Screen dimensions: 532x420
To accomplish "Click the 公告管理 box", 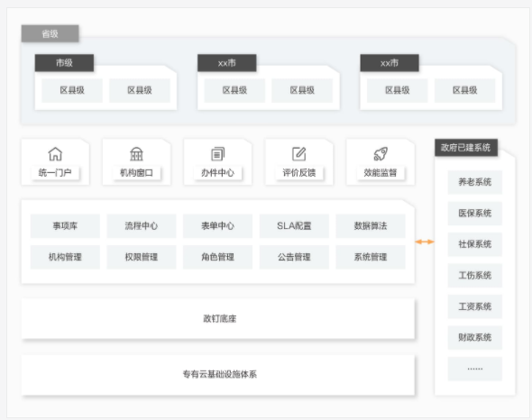I will (294, 257).
